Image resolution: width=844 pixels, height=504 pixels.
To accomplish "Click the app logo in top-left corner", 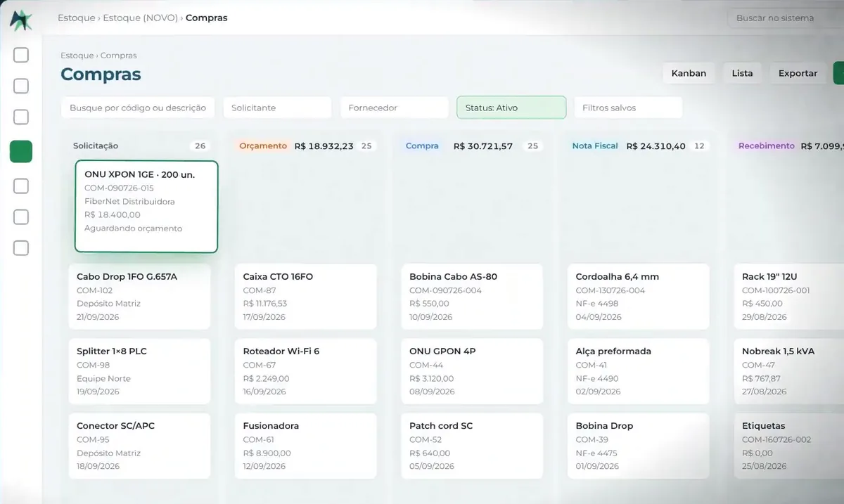I will click(21, 19).
